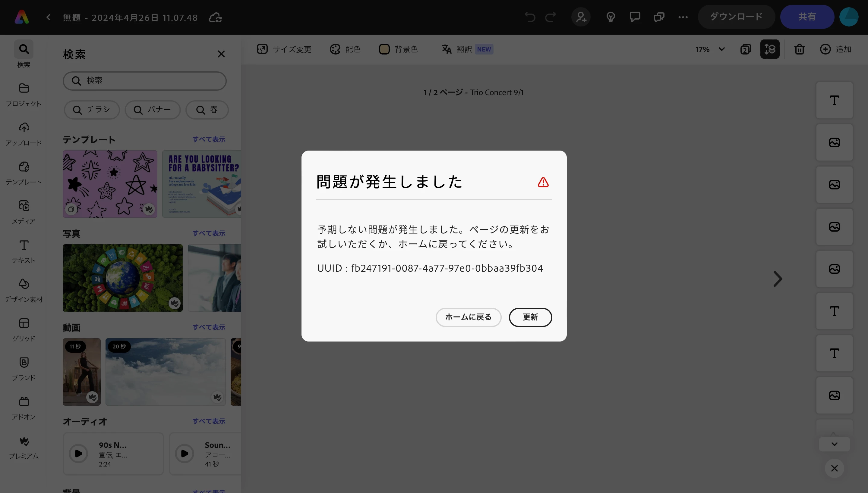Click the 更新 button in error dialog
This screenshot has height=493, width=868.
pyautogui.click(x=530, y=317)
